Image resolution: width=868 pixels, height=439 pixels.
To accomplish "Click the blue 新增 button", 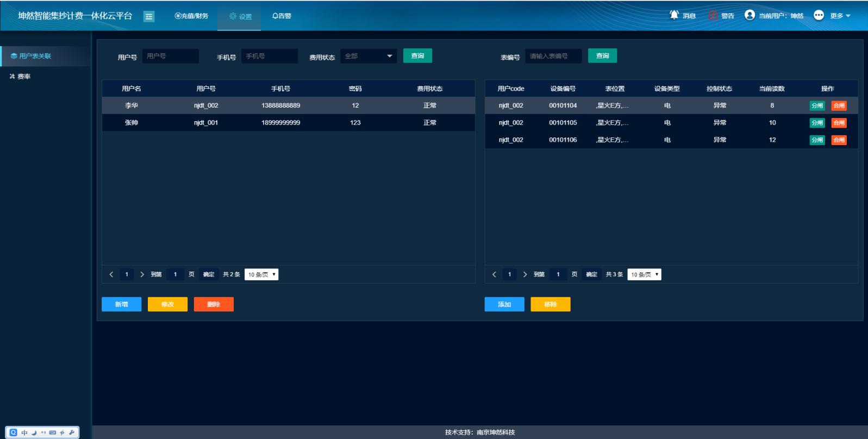I will click(121, 304).
